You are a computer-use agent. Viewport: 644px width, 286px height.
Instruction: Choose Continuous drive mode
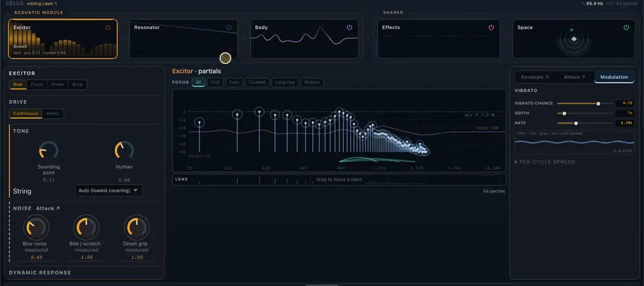click(25, 114)
